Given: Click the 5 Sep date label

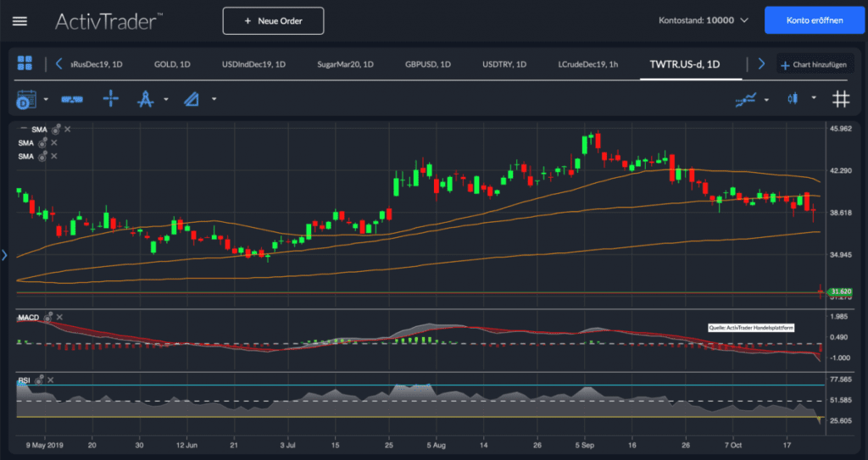Looking at the screenshot, I should [584, 445].
